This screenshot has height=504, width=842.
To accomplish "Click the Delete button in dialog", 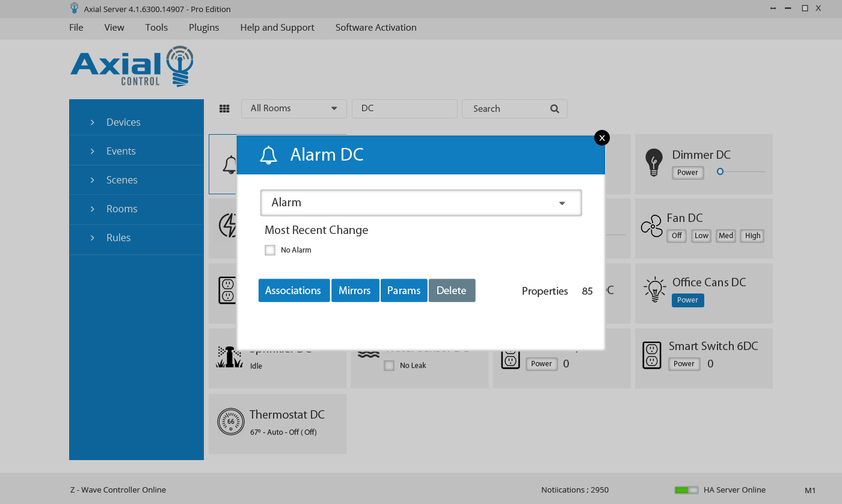I will [x=452, y=290].
